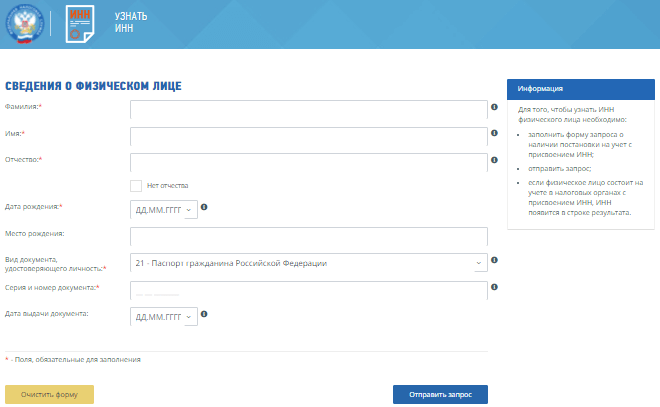Show info hint for Дата рождения
Viewport: 660px width, 407px height.
click(204, 208)
